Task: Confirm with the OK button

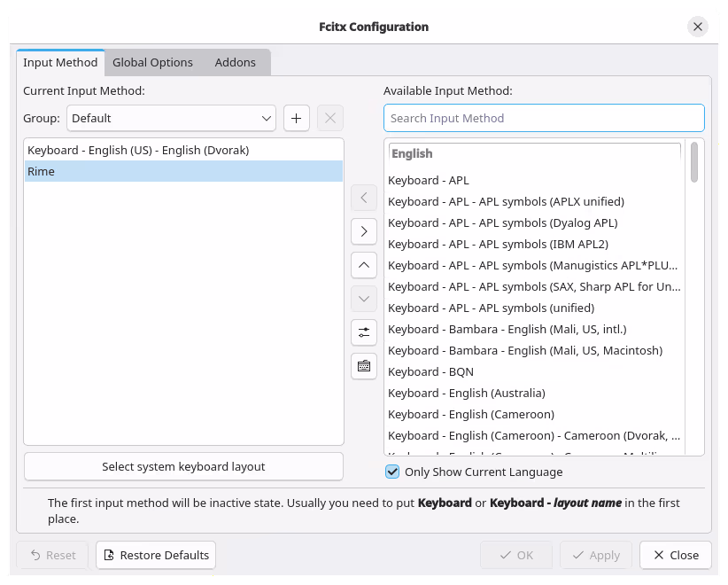Action: [516, 555]
